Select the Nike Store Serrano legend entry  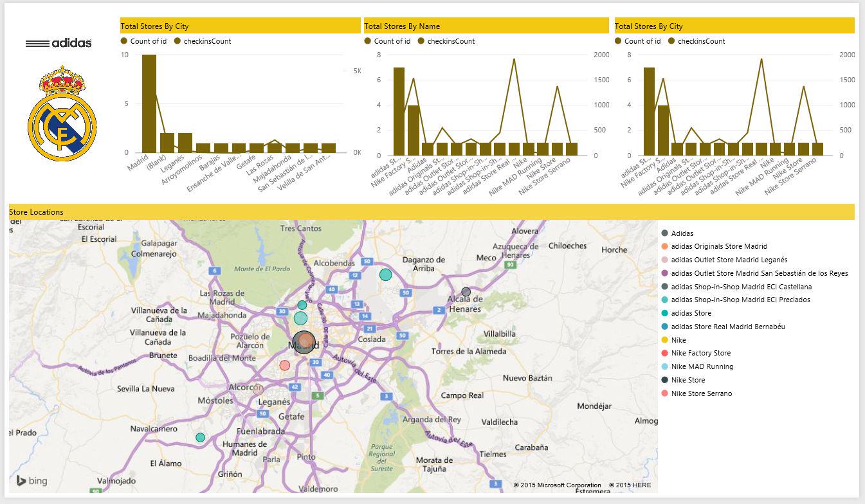pyautogui.click(x=697, y=393)
